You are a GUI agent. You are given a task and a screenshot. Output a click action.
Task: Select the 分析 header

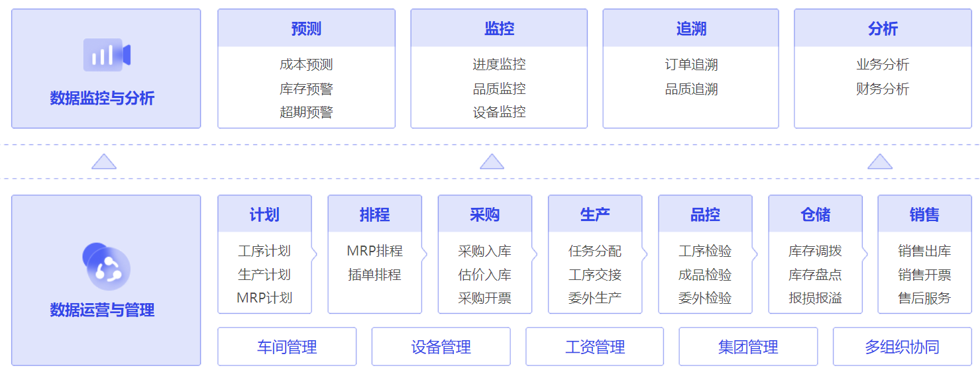pyautogui.click(x=883, y=28)
